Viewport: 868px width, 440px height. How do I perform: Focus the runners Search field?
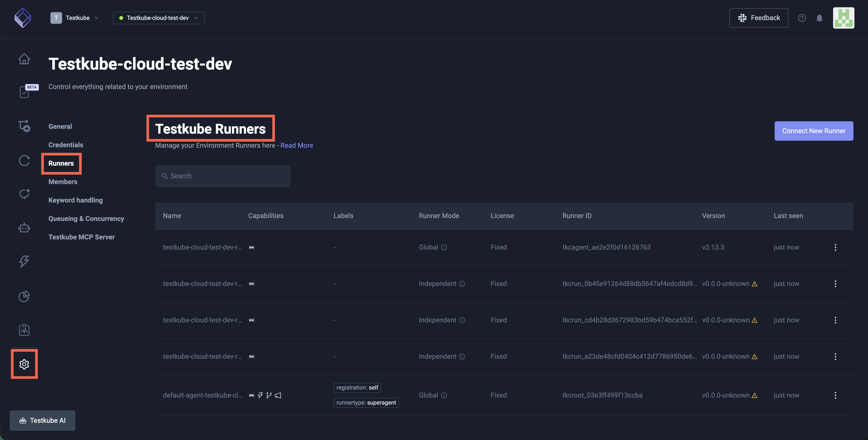(223, 176)
